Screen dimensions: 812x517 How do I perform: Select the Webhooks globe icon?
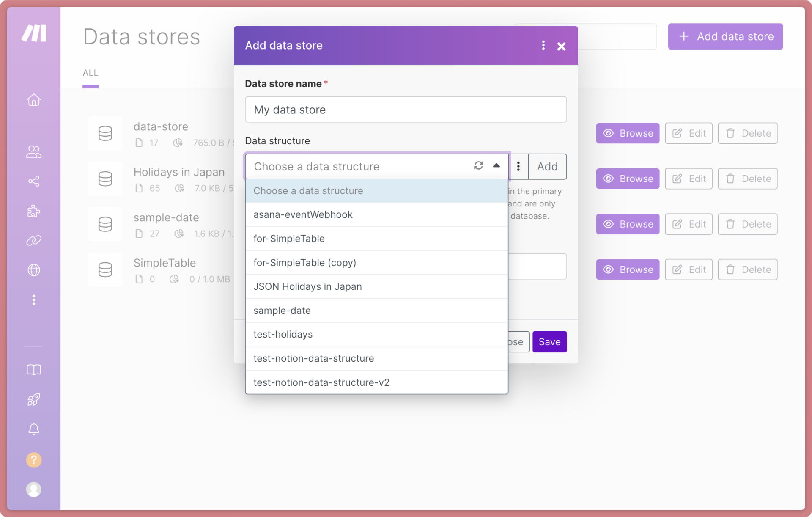pyautogui.click(x=33, y=270)
